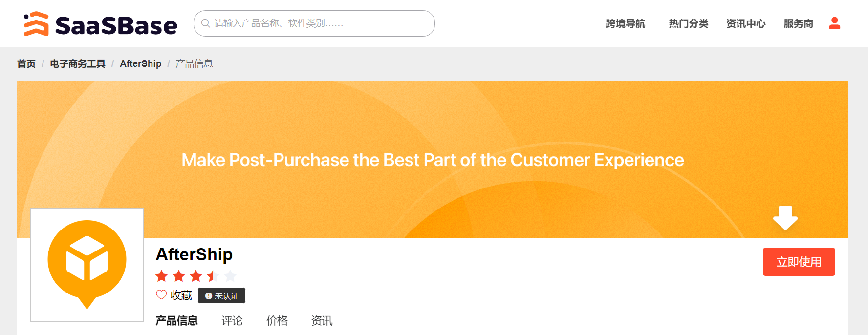Click the AfterShip product logo thumbnail
Image resolution: width=868 pixels, height=335 pixels.
point(87,265)
